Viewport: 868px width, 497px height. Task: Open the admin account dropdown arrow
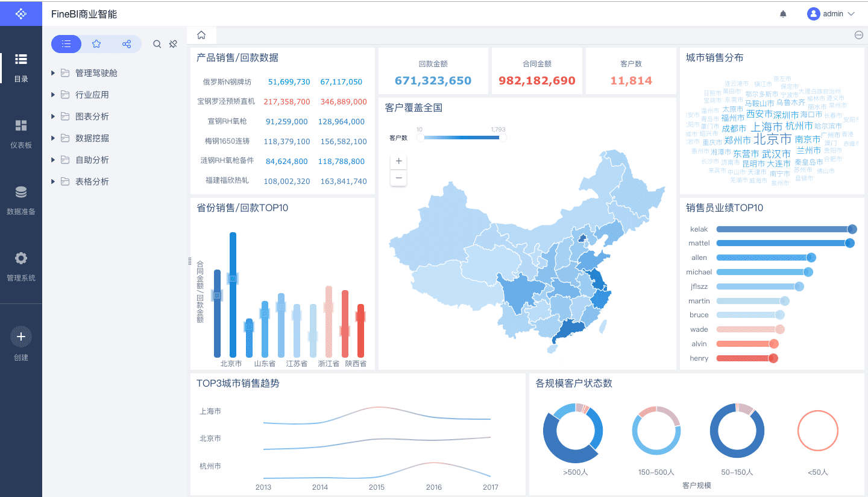(851, 14)
